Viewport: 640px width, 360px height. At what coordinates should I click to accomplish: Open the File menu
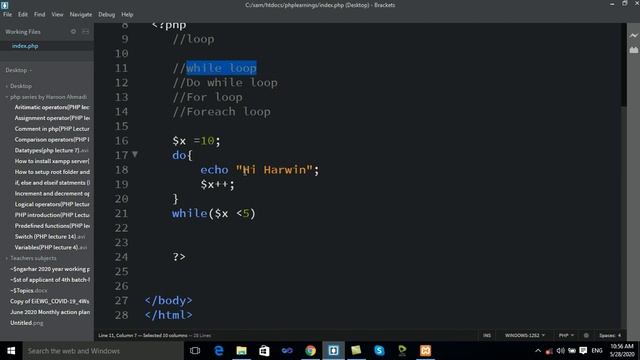coord(7,14)
